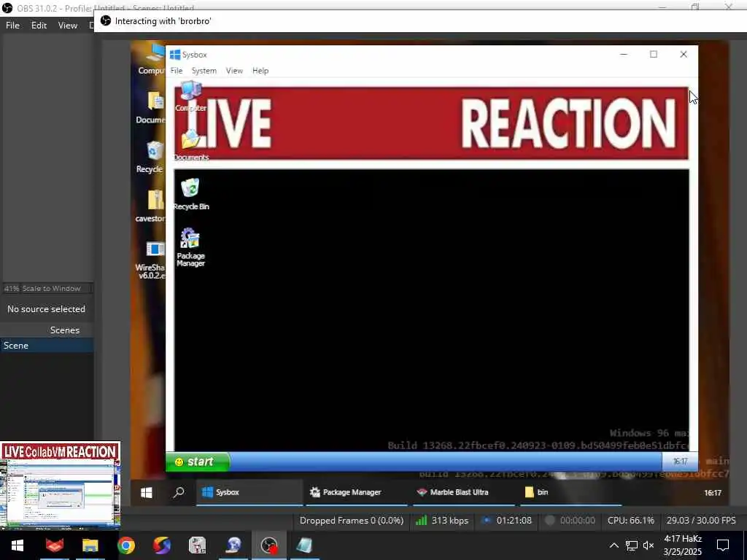
Task: Click the Recycle icon on captured desktop
Action: 150,157
